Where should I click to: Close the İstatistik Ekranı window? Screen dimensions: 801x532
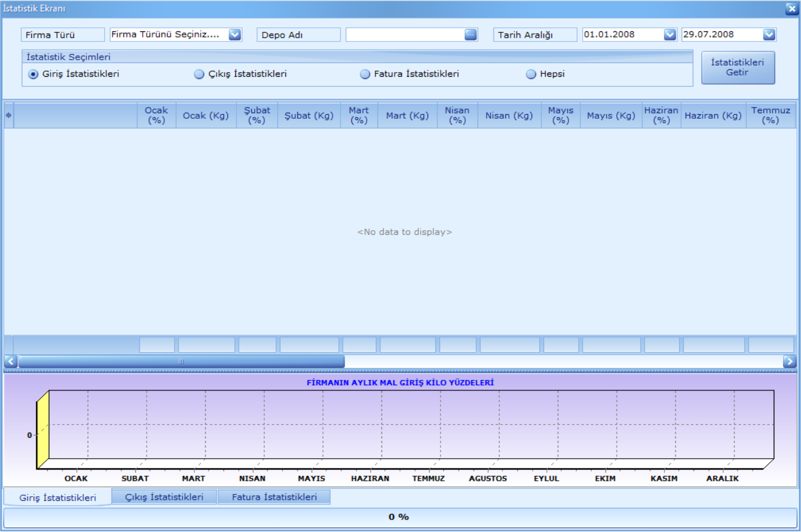point(791,9)
